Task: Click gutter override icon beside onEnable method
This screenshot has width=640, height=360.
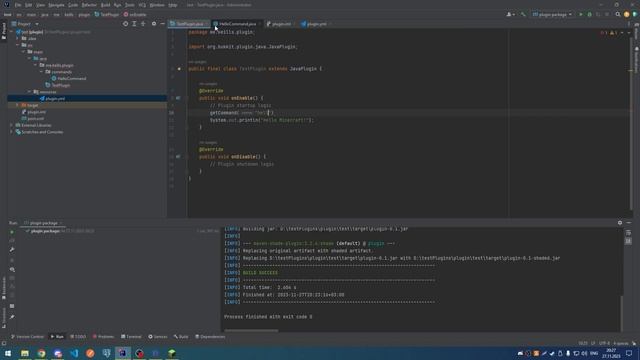Action: (x=178, y=98)
